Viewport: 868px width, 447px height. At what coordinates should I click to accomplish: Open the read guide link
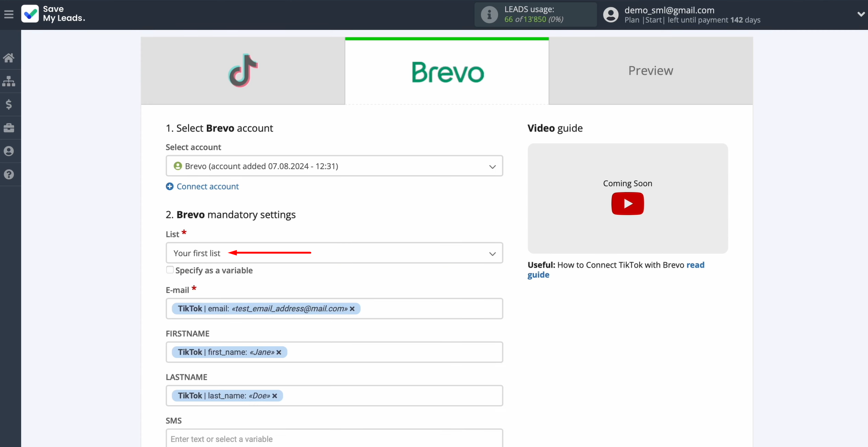(616, 270)
